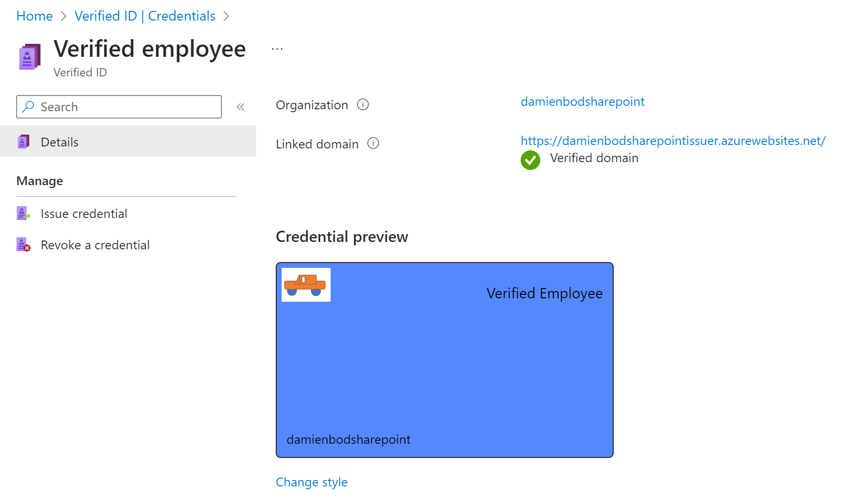Click the Organization info icon
The height and width of the screenshot is (504, 864).
point(362,104)
